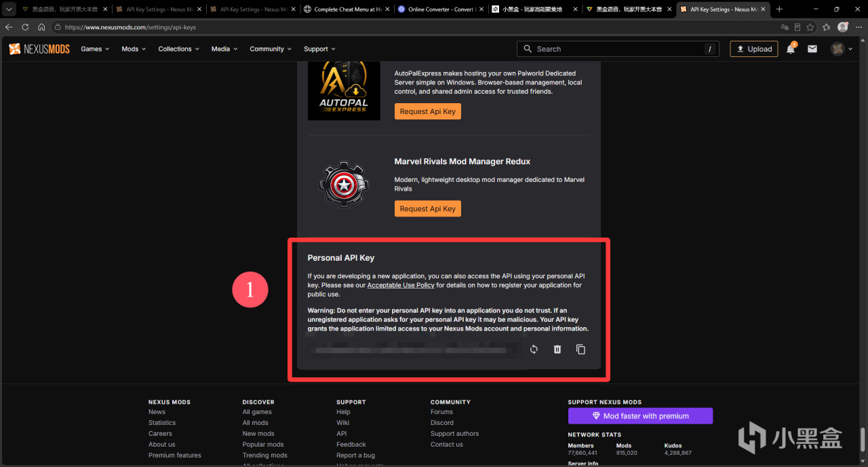Open the Acceptable Use Policy link
The image size is (868, 467).
tap(401, 285)
